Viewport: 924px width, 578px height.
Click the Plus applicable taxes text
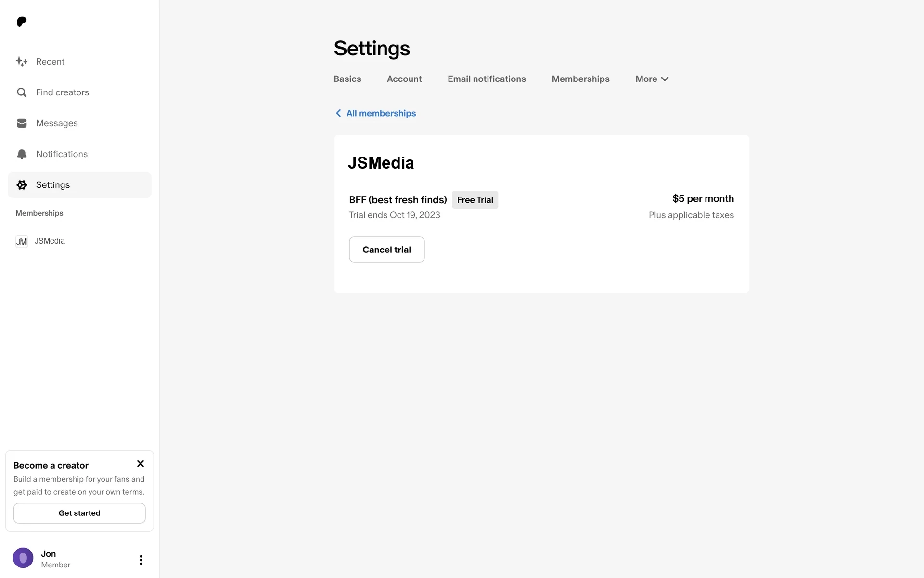pyautogui.click(x=691, y=215)
